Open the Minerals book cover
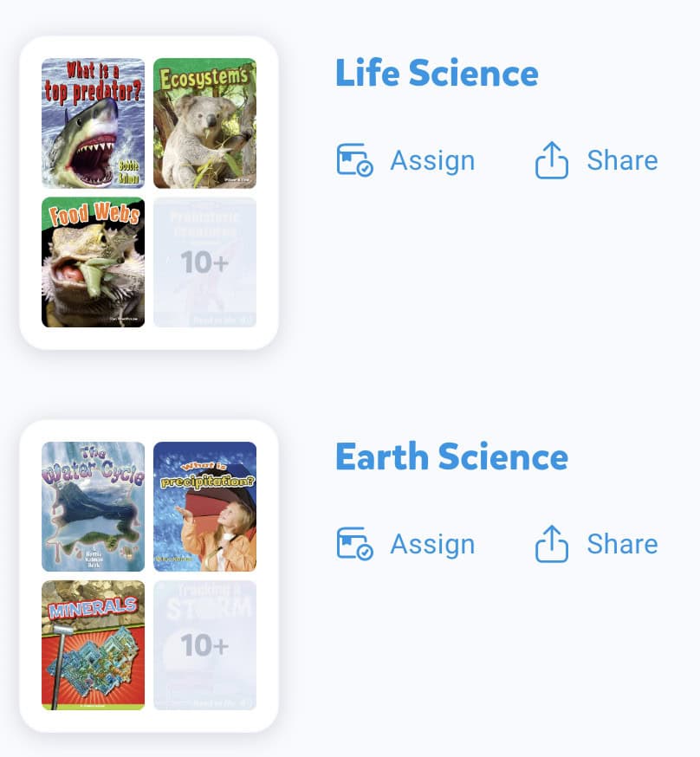 tap(94, 645)
